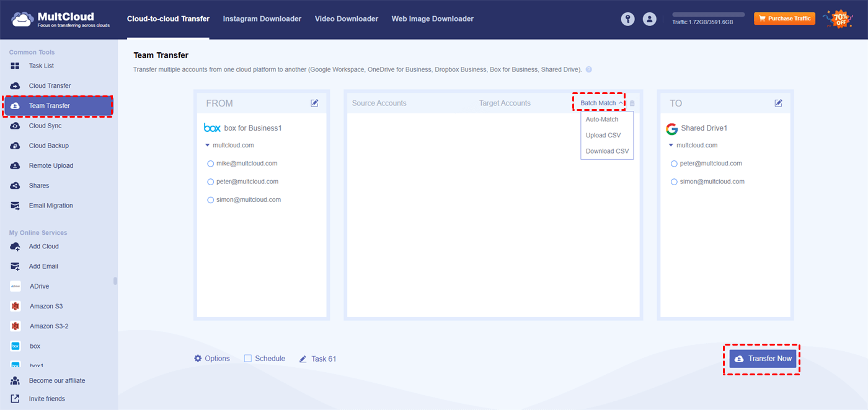
Task: Click the box service icon
Action: (15, 346)
